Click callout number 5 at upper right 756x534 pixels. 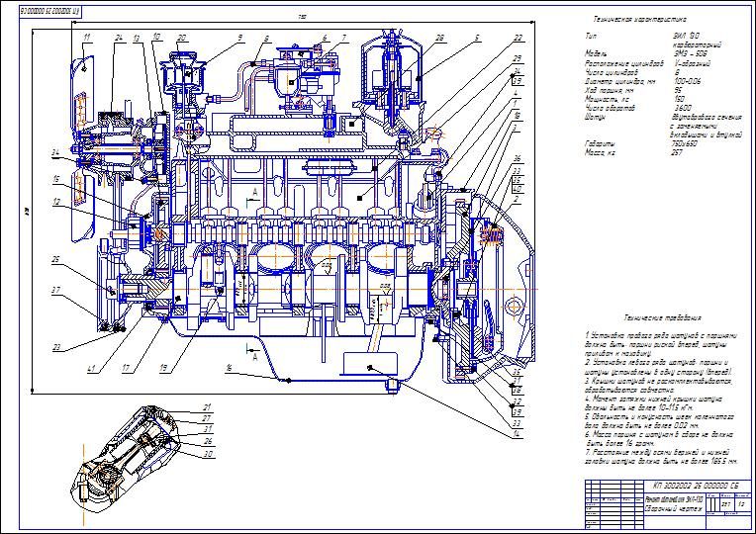pos(476,38)
